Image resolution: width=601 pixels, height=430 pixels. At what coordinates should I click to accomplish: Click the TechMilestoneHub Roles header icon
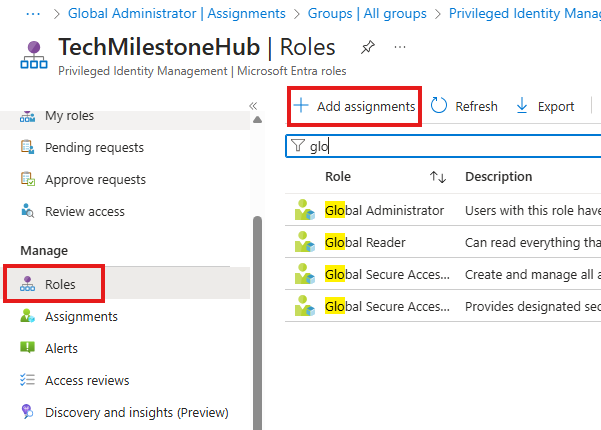point(34,55)
